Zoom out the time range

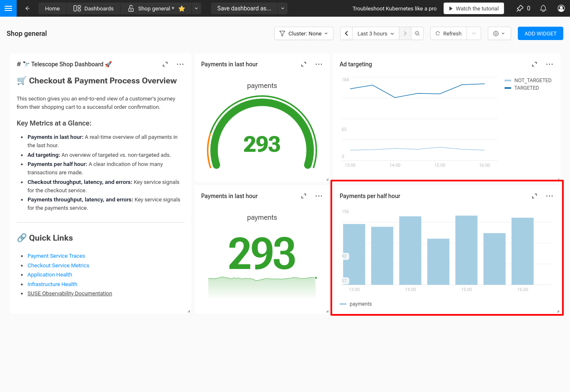(417, 33)
